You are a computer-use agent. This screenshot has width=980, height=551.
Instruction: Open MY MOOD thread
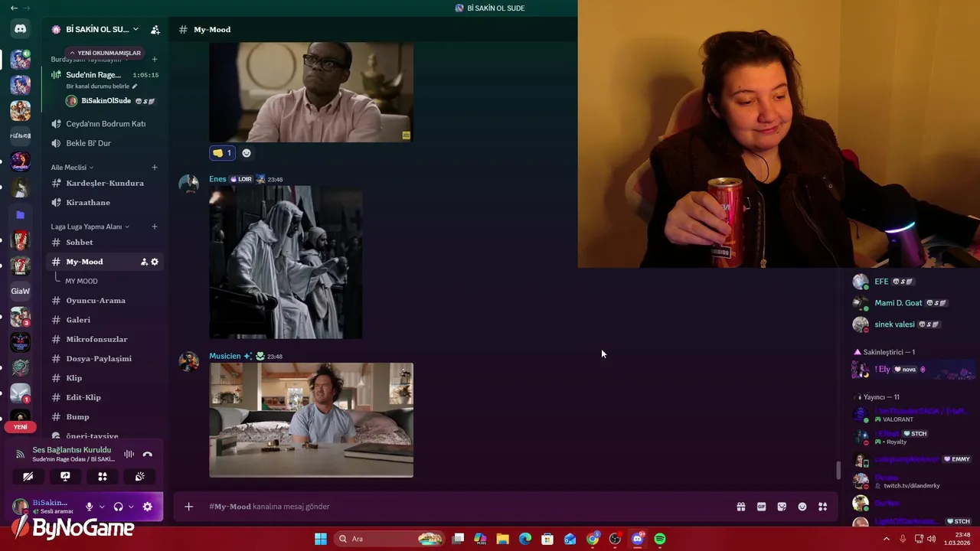[x=81, y=281]
